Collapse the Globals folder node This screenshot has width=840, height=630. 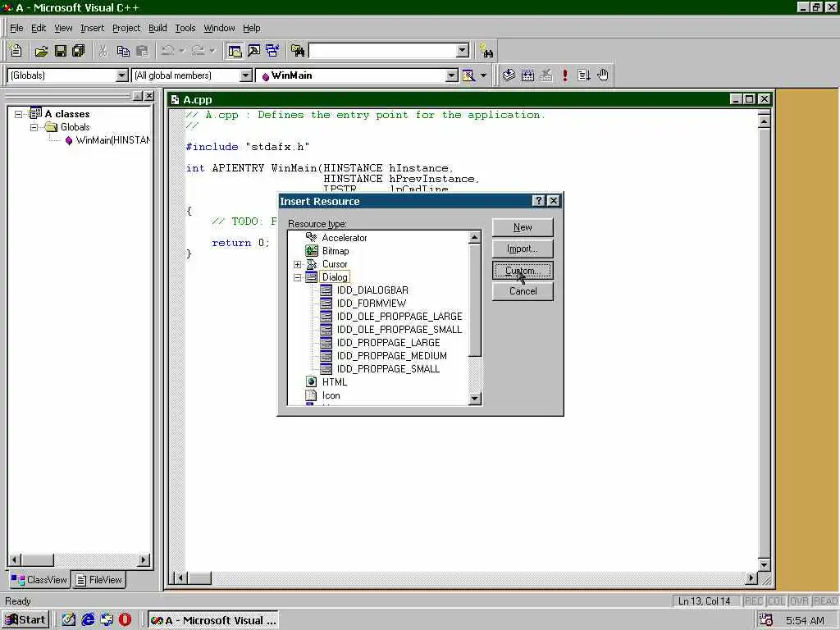point(34,127)
